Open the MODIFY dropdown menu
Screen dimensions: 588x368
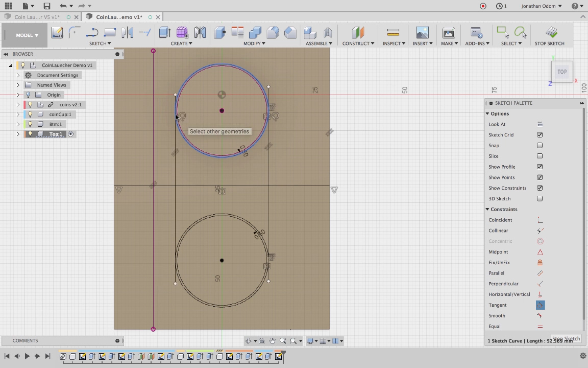coord(254,43)
